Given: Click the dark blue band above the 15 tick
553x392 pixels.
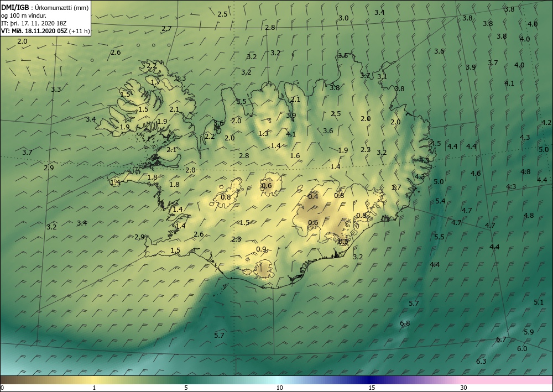Looking at the screenshot, I should tap(371, 380).
